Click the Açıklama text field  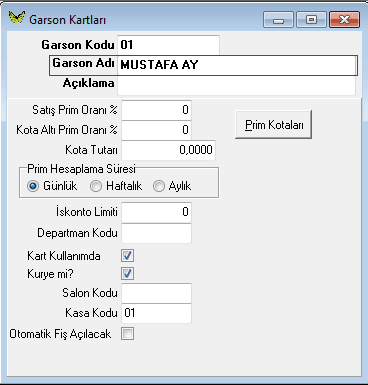pyautogui.click(x=236, y=85)
